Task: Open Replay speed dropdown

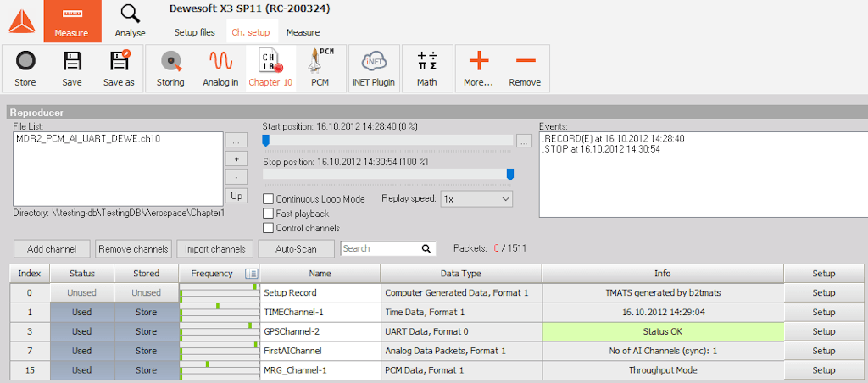Action: click(x=476, y=198)
